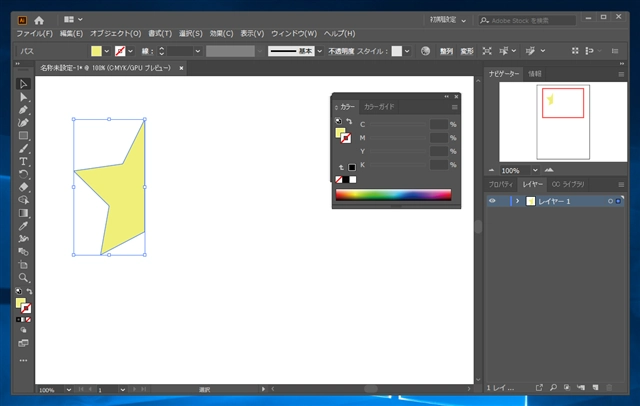The width and height of the screenshot is (640, 406).
Task: Open stroke weight dropdown
Action: 198,51
